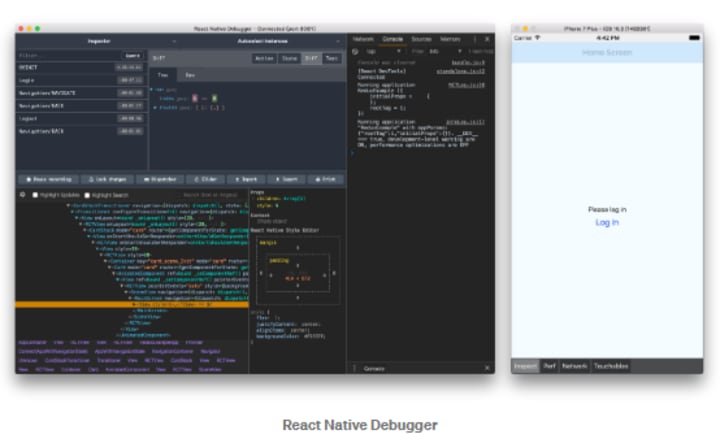Open the console context 'top' dropdown
The width and height of the screenshot is (720, 443).
(x=383, y=51)
